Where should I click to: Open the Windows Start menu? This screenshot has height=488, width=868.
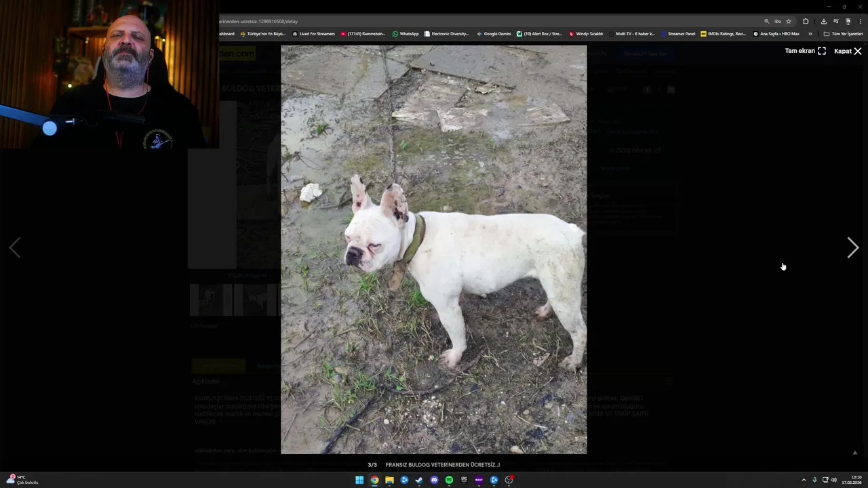pos(359,480)
